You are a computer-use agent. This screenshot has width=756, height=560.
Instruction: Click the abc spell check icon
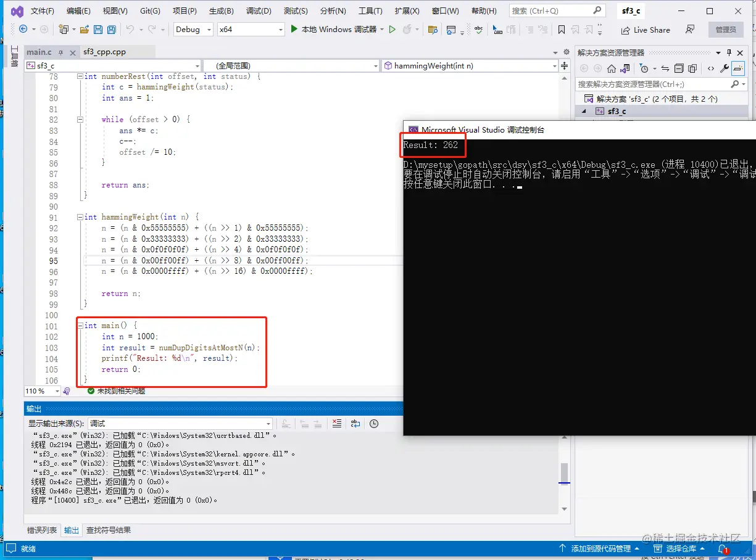click(478, 29)
